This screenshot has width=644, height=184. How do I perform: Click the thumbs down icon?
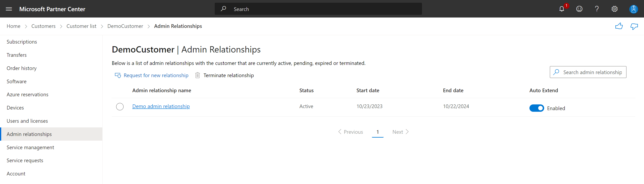[x=634, y=26]
